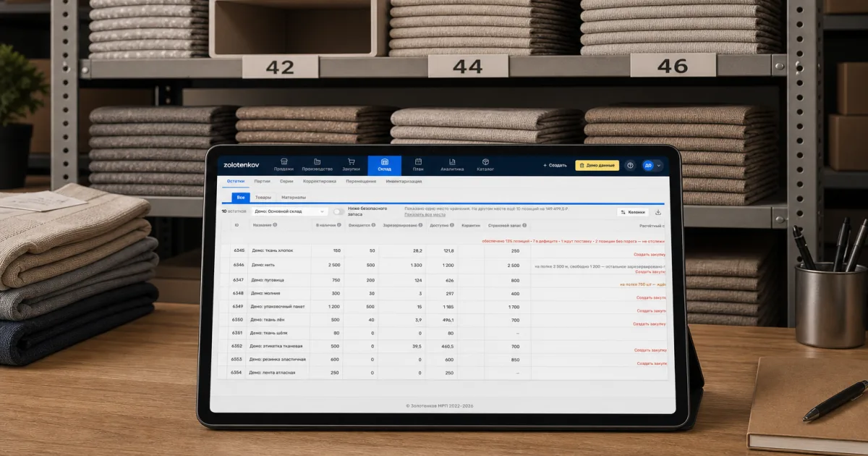Image resolution: width=868 pixels, height=456 pixels.
Task: Show info tooltip for Доступно column
Action: [451, 225]
